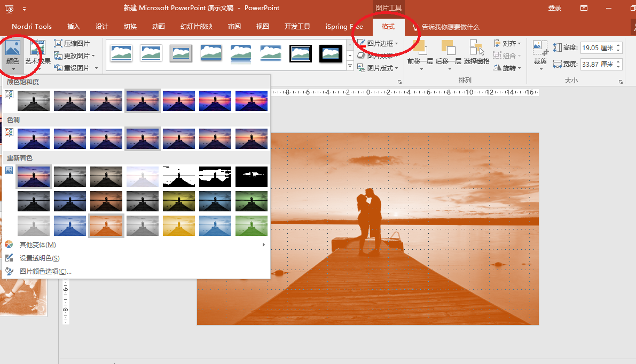Click the 裁剪 crop tool icon
636x364 pixels.
click(540, 48)
